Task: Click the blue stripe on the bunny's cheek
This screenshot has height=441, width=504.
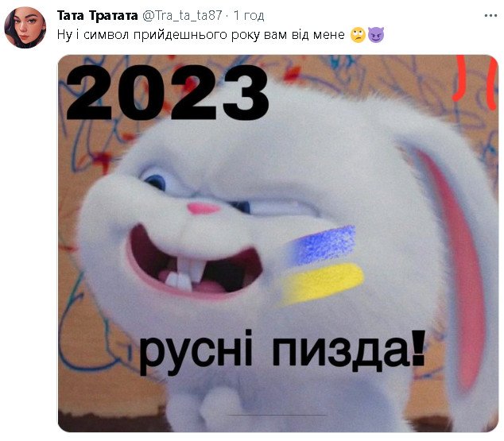Action: (323, 243)
